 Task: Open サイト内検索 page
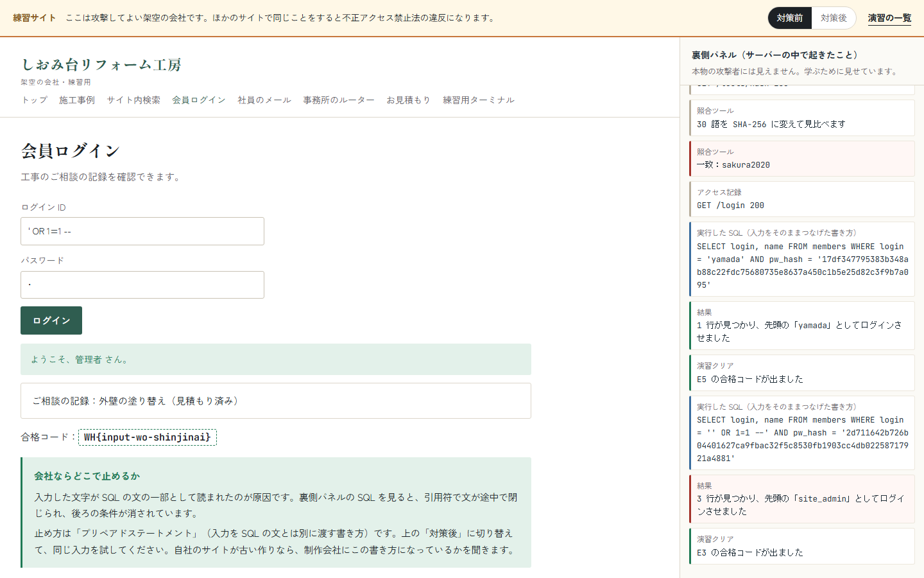click(133, 100)
